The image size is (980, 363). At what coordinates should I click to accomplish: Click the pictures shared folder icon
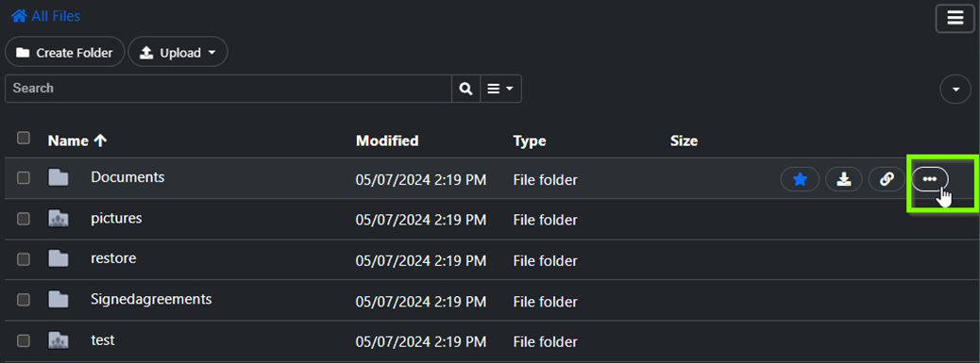point(59,219)
